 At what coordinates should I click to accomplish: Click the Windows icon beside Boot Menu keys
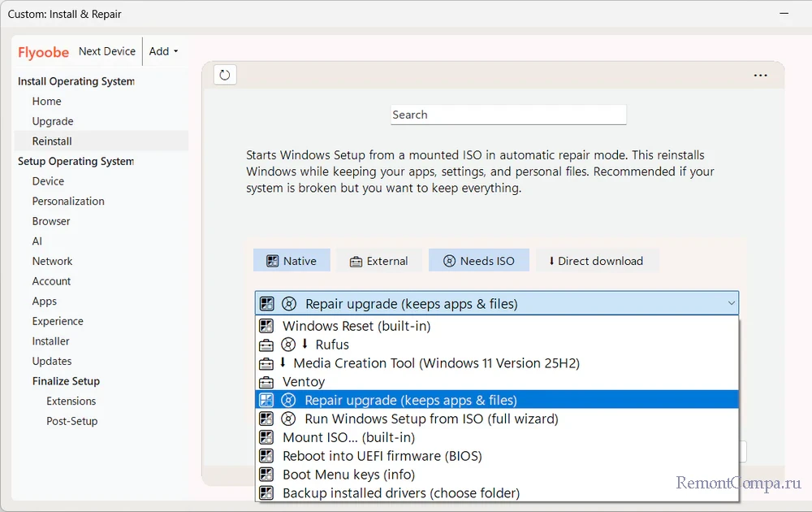coord(266,475)
